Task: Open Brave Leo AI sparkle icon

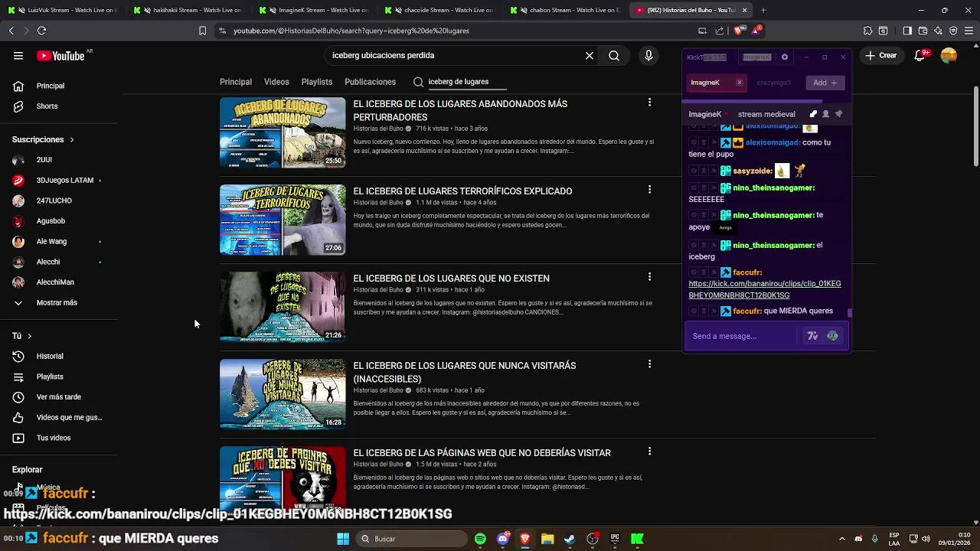Action: (x=938, y=31)
